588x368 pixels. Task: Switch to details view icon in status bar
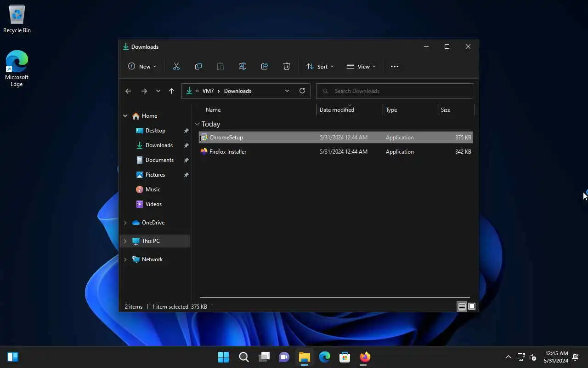[x=462, y=307]
